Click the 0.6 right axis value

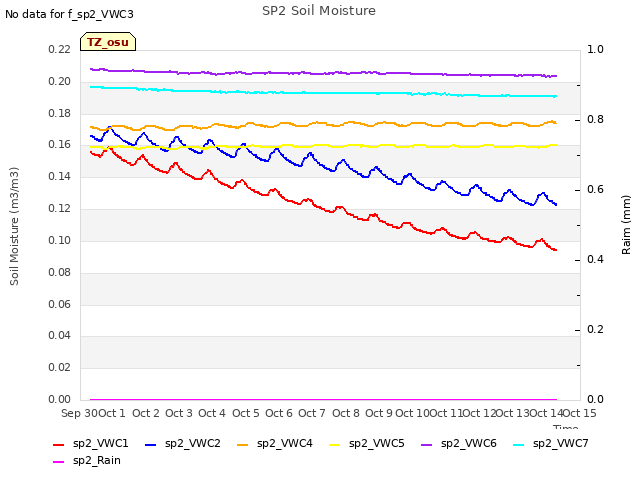[595, 190]
